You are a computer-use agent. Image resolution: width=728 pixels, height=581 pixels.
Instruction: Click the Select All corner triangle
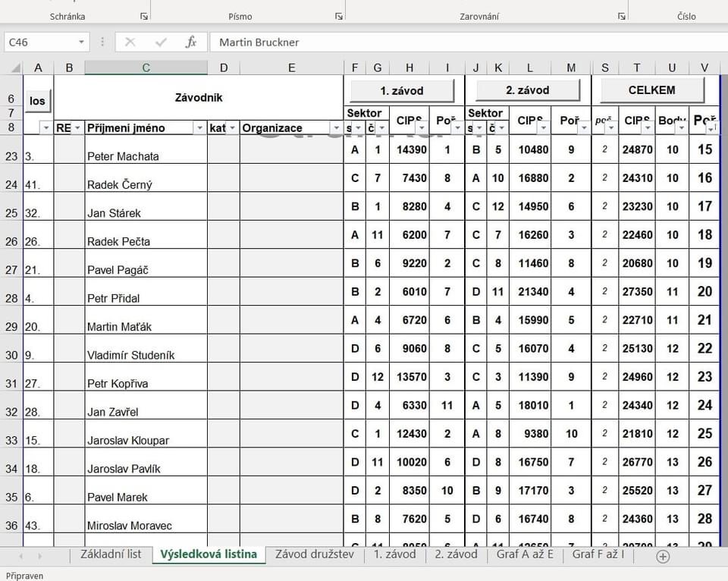click(15, 68)
